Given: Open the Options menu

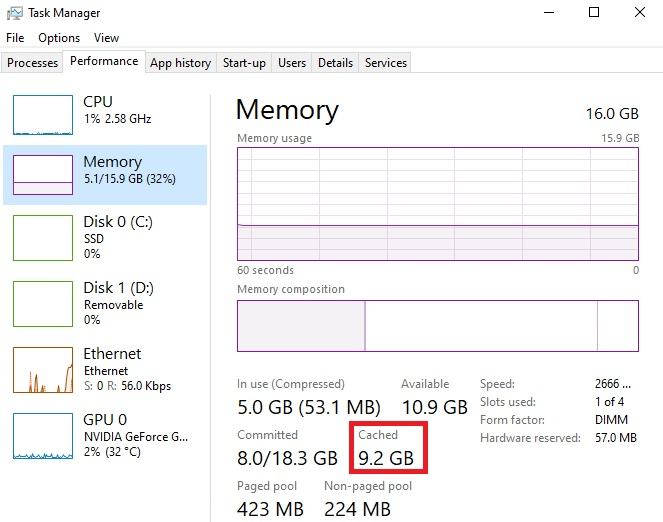Looking at the screenshot, I should click(59, 38).
